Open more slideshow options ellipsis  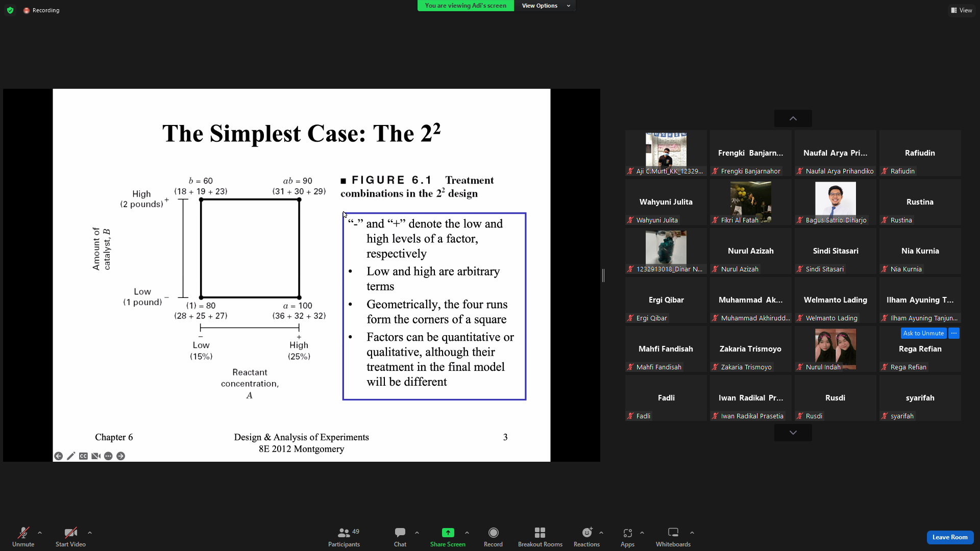click(x=108, y=456)
